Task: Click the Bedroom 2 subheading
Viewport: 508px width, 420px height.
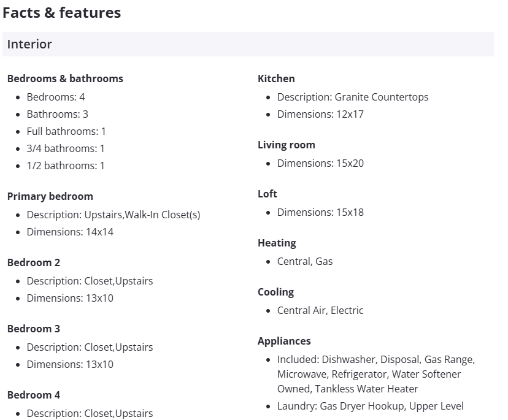Action: (34, 262)
